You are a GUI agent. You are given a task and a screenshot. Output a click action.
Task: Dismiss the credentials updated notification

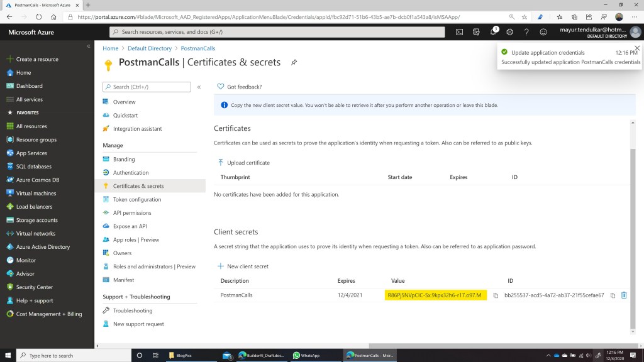coord(637,48)
